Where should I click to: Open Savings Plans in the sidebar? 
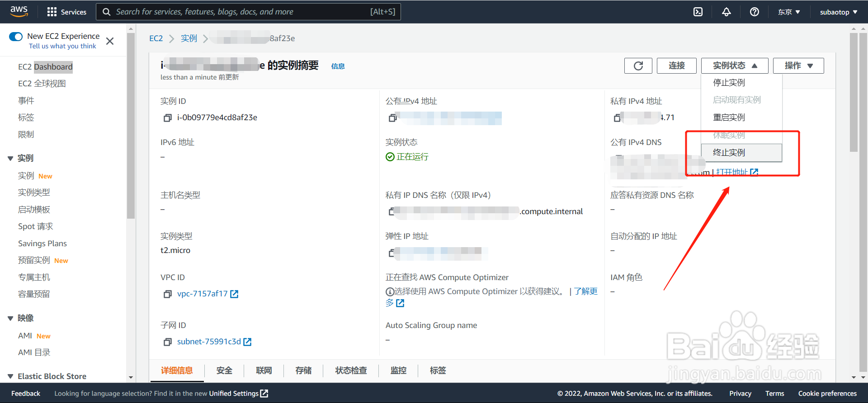(x=42, y=244)
